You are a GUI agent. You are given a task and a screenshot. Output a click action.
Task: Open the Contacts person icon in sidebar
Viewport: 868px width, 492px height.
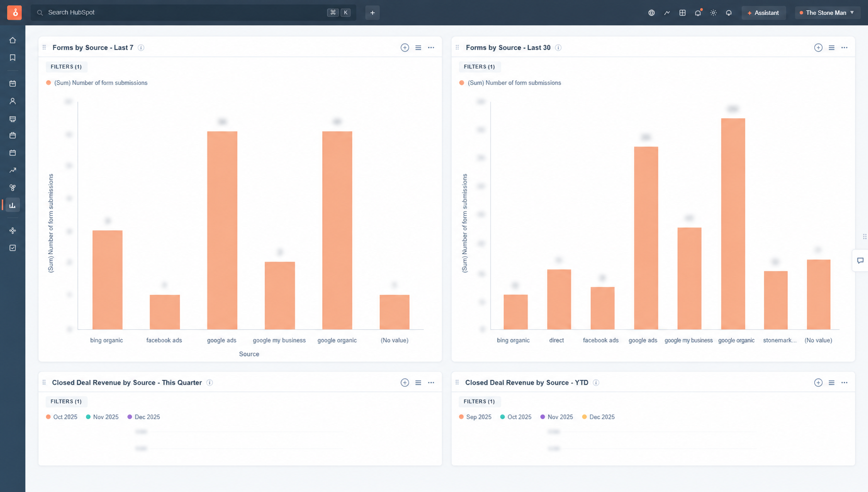click(13, 101)
